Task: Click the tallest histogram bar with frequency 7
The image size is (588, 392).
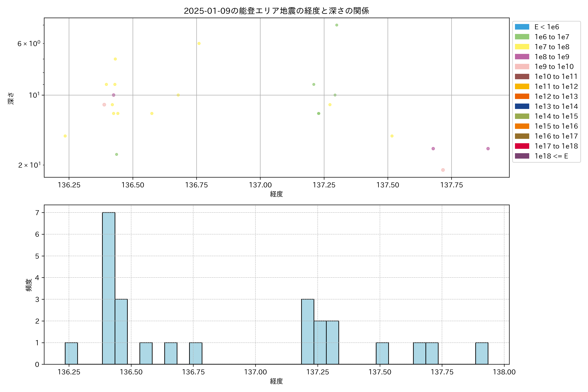Action: pos(108,288)
